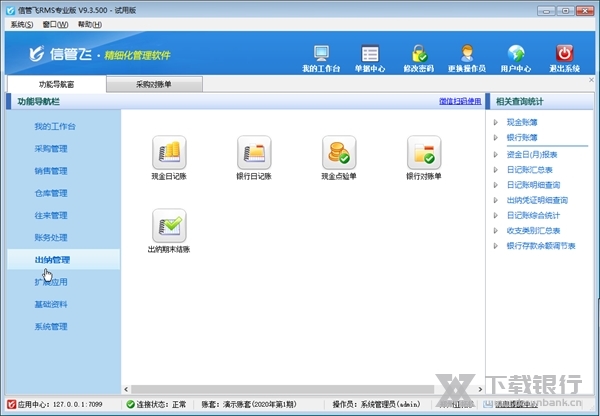Switch to the 功能导航窗 tab
This screenshot has height=416, width=600.
pyautogui.click(x=56, y=84)
